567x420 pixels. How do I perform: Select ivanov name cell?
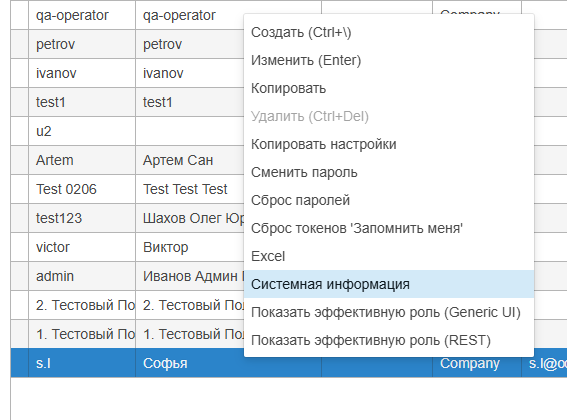coord(190,73)
